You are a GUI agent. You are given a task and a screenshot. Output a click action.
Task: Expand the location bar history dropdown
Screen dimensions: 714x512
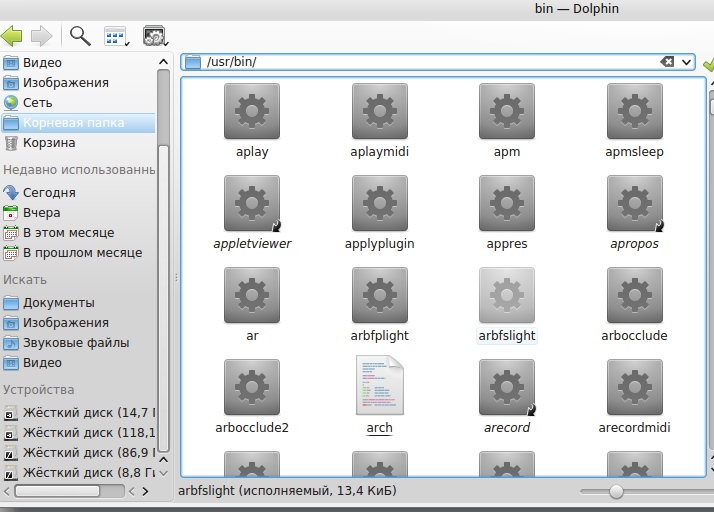click(x=686, y=62)
